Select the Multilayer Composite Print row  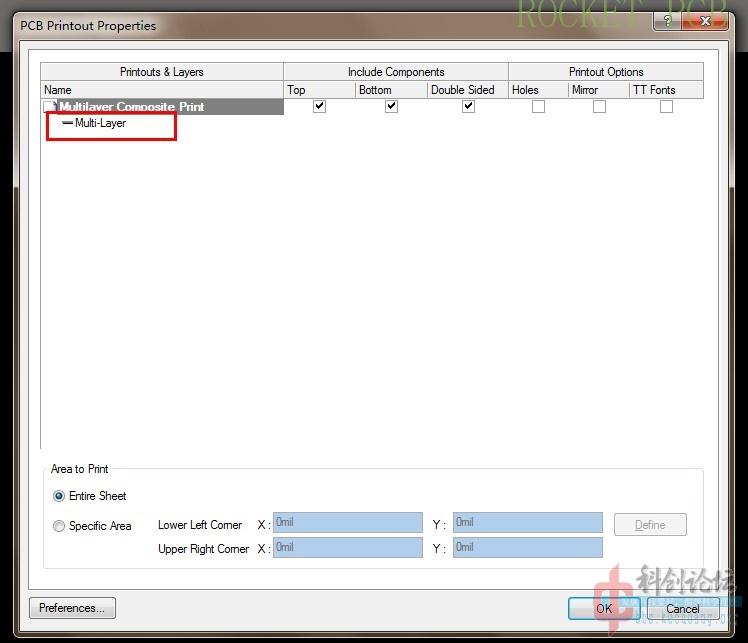tap(163, 106)
